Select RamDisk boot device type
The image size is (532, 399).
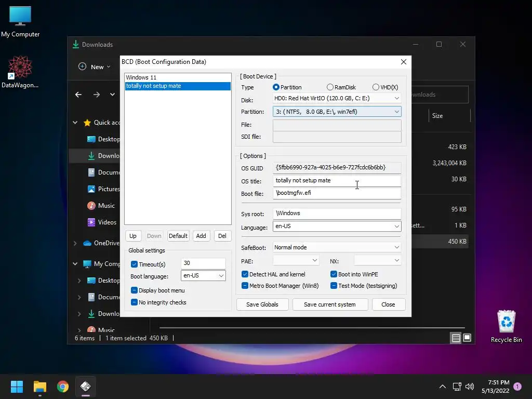point(330,87)
